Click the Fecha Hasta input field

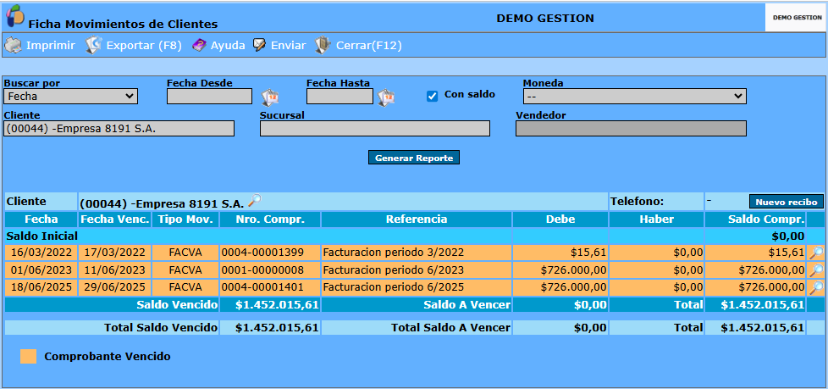[x=340, y=97]
